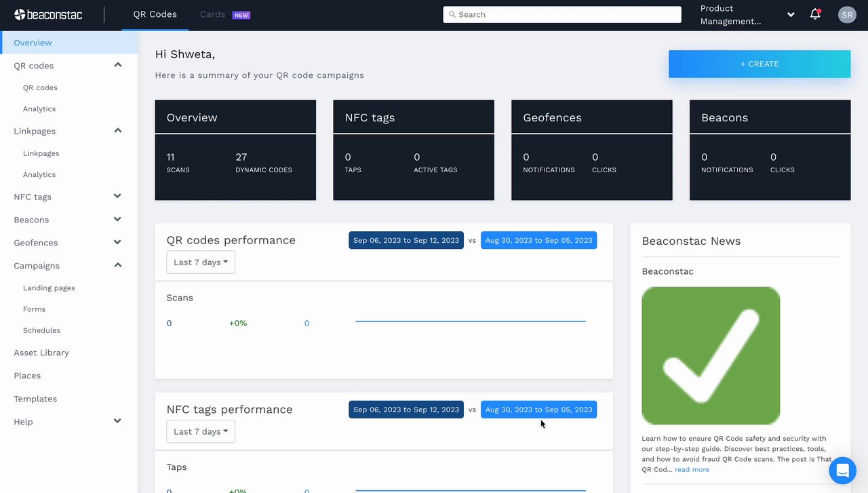Open Asset Library in sidebar

coord(41,353)
